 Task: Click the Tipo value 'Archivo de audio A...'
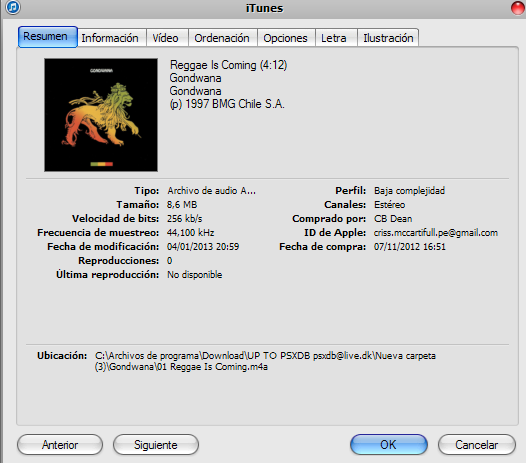tap(211, 191)
